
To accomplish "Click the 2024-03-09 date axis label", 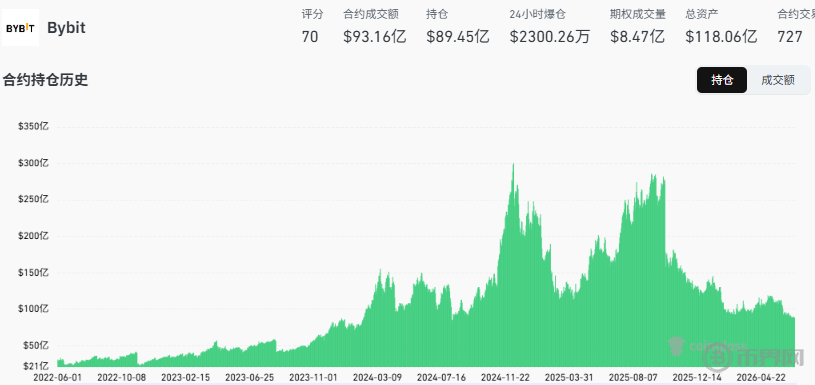I will point(378,377).
